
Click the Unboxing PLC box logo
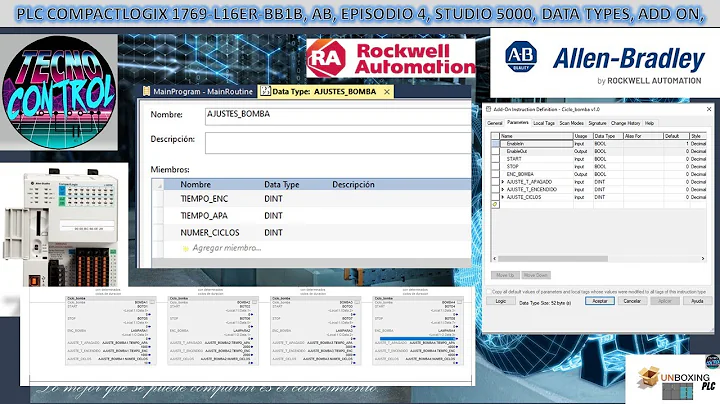pos(648,378)
